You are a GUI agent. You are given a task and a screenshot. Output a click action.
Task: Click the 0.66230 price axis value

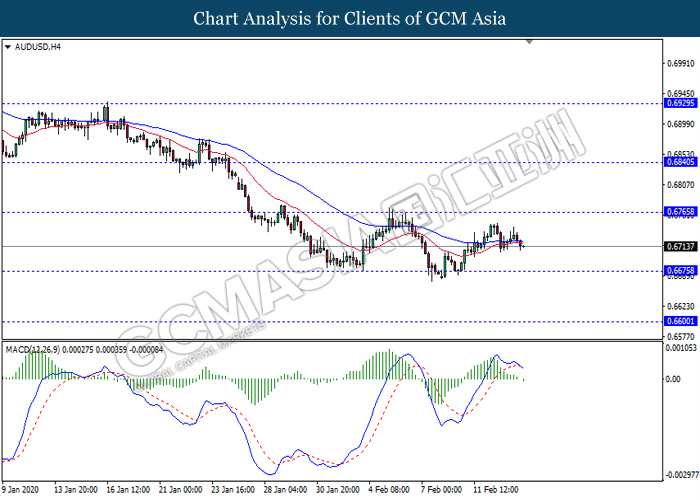[681, 307]
